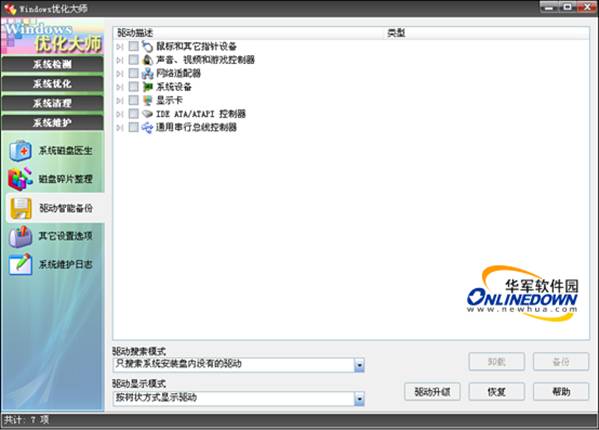Click mouse device icon for 鼠标和其它指针设备
599x430 pixels.
point(147,46)
